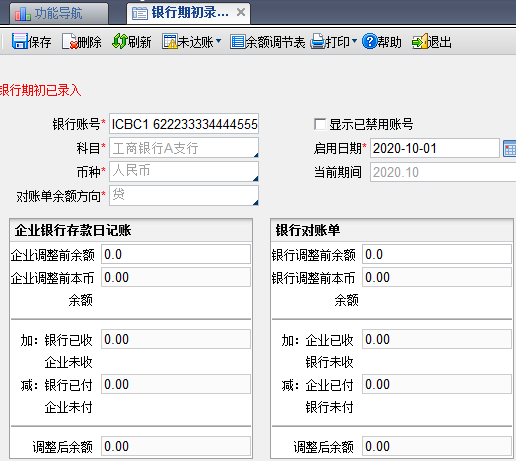Enable the 显示已禁用账号 checkbox
Viewport: 516px width, 461px height.
[320, 124]
